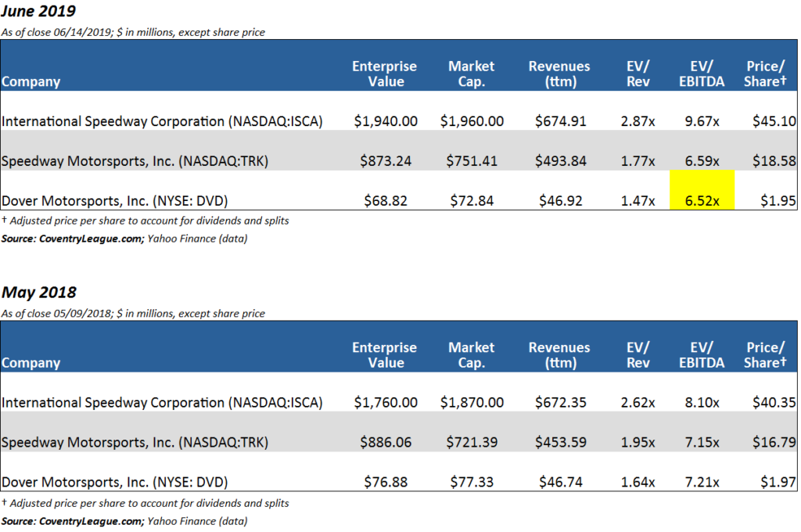Select the $1.97 share price
The height and width of the screenshot is (532, 801).
pyautogui.click(x=778, y=482)
